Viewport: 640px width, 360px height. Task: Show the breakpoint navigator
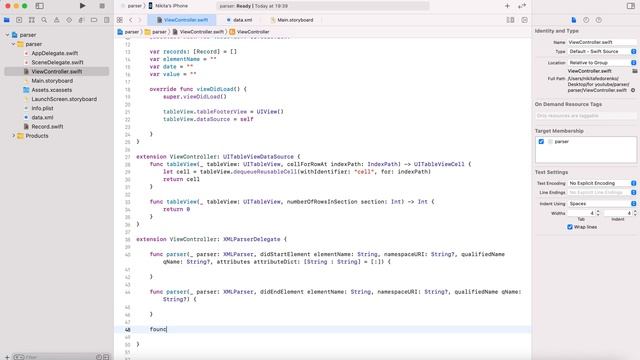[94, 20]
